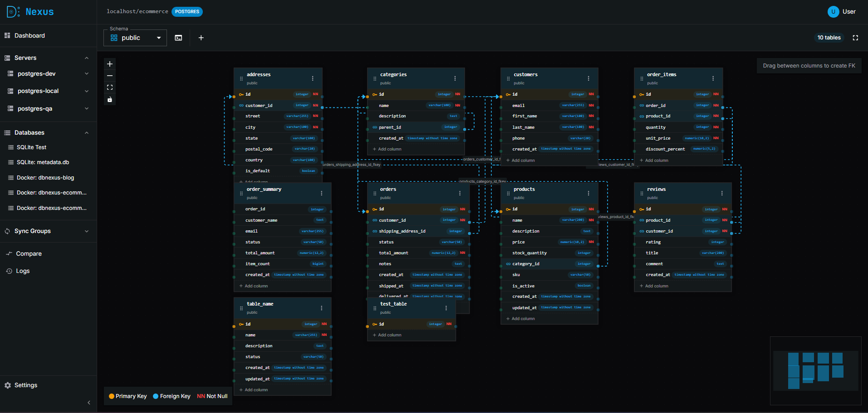
Task: Go to the Compare page
Action: click(29, 254)
